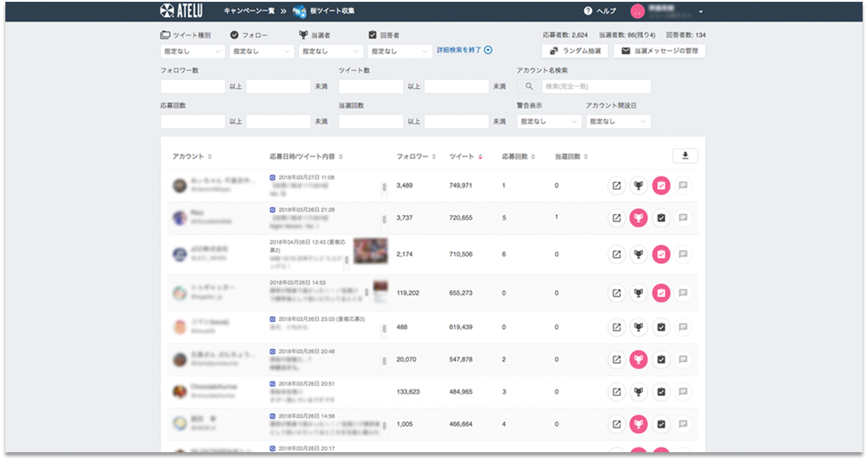This screenshot has height=461, width=868.
Task: Sort table by フォロワー column
Action: [416, 156]
